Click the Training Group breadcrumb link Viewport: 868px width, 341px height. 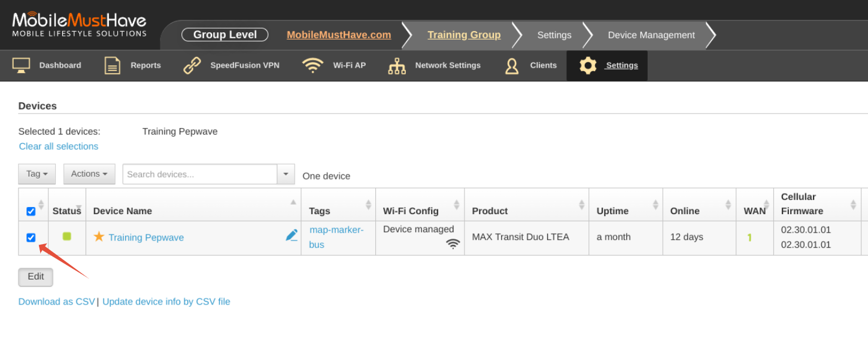[464, 35]
